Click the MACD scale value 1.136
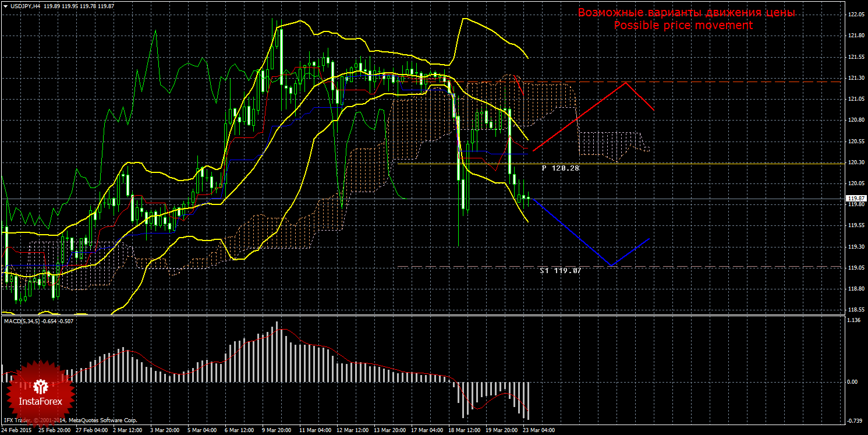This screenshot has height=435, width=868. click(854, 320)
